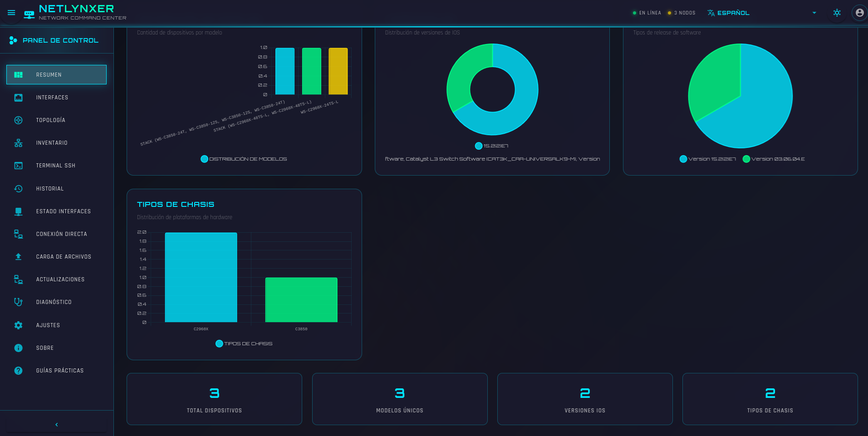The image size is (868, 436).
Task: Click the Topología sidebar icon
Action: pyautogui.click(x=18, y=120)
